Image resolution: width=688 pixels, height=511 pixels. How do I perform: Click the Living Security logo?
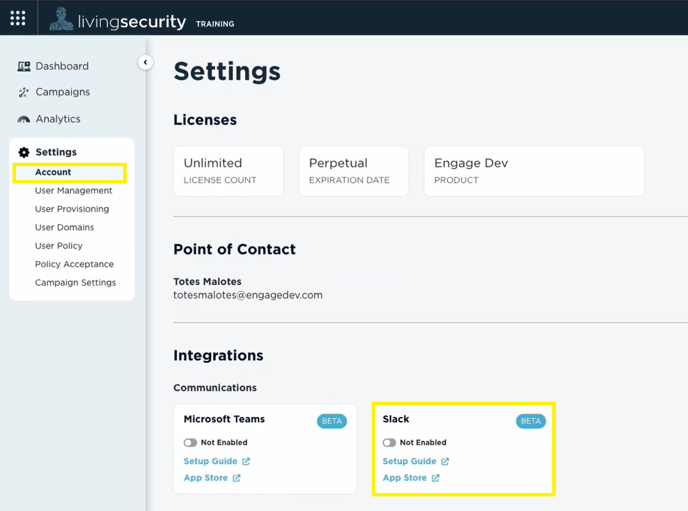coord(118,20)
